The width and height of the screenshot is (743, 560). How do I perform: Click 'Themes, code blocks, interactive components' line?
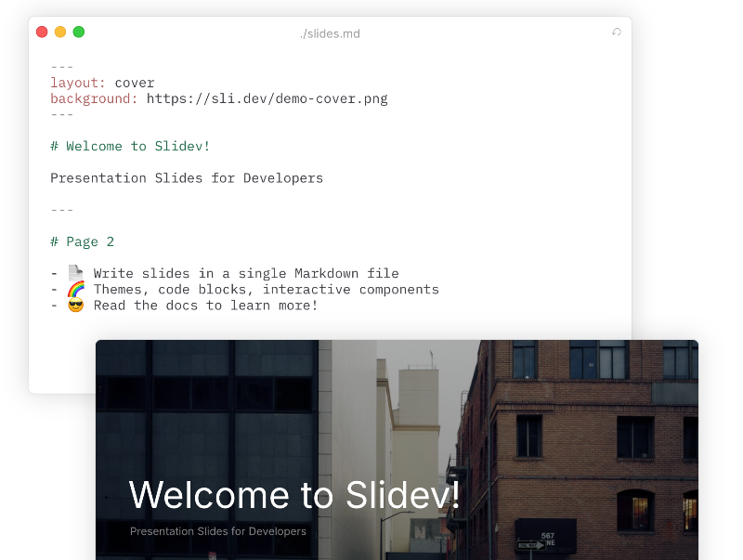click(x=267, y=290)
